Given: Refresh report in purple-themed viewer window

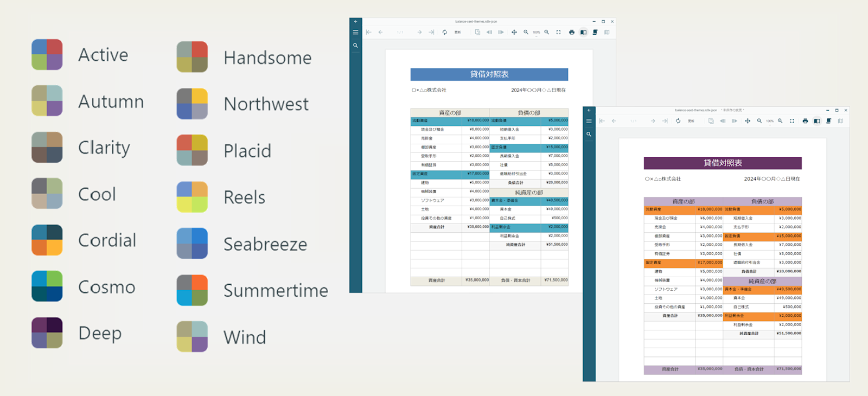Looking at the screenshot, I should 678,121.
